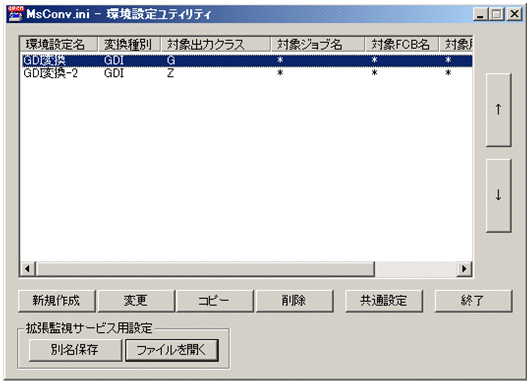Close the 環境設定ユティリティ window
Screen dimensions: 529x383
tap(514, 14)
